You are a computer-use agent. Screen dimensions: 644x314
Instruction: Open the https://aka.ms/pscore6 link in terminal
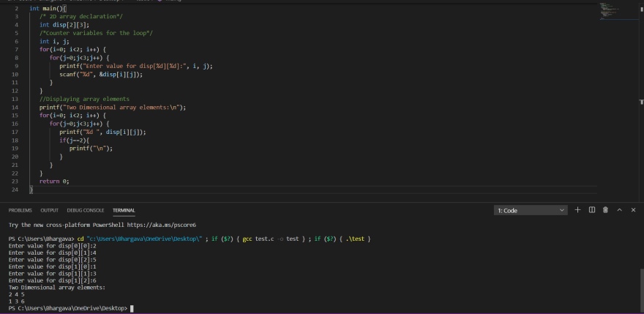click(x=162, y=225)
